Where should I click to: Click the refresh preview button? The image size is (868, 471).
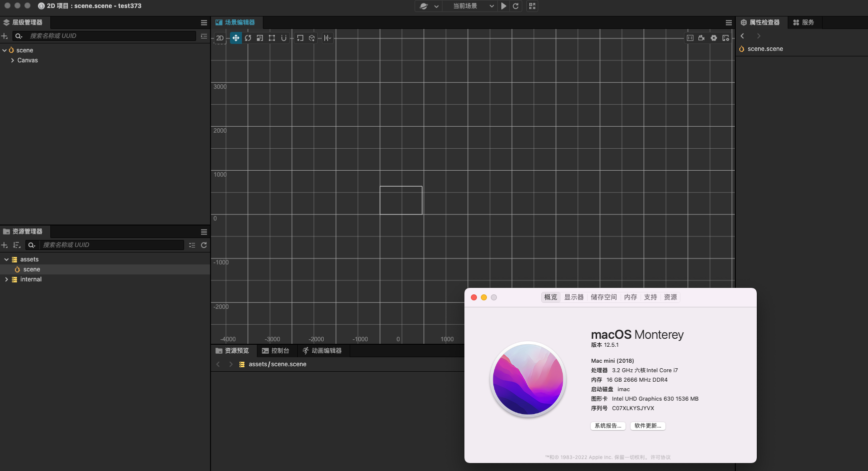coord(516,6)
